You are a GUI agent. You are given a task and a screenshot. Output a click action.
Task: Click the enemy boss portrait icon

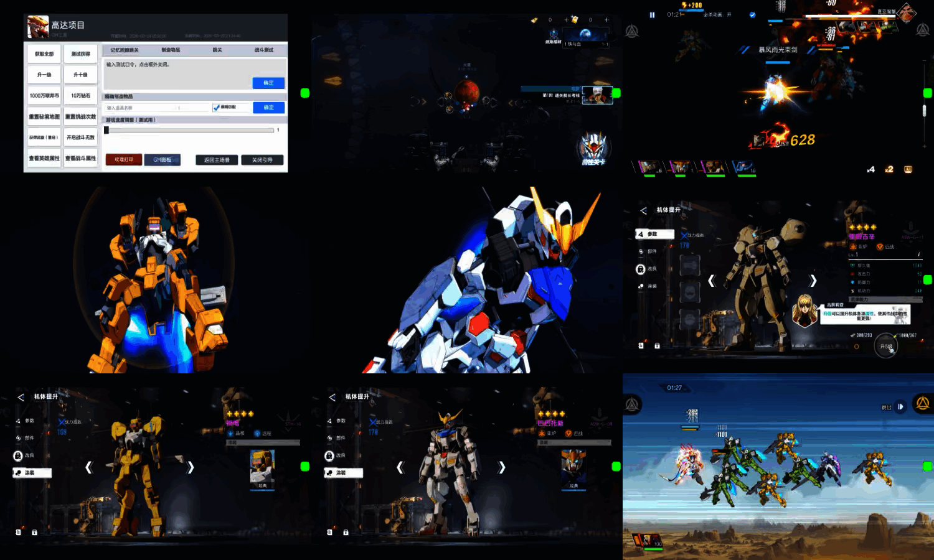(x=906, y=12)
